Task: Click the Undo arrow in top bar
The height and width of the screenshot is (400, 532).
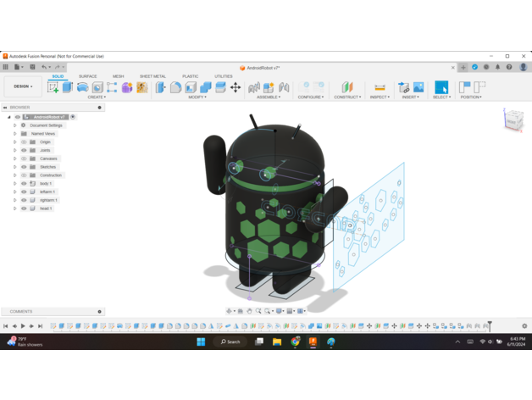Action: (44, 67)
